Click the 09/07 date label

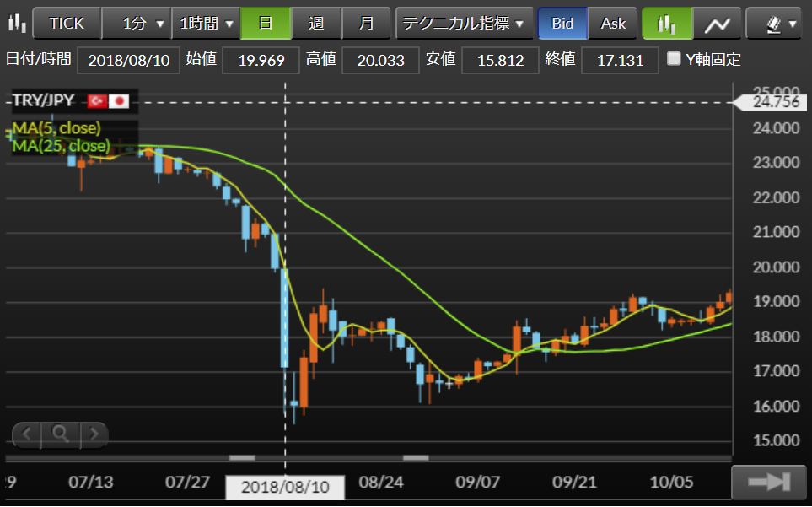(477, 483)
